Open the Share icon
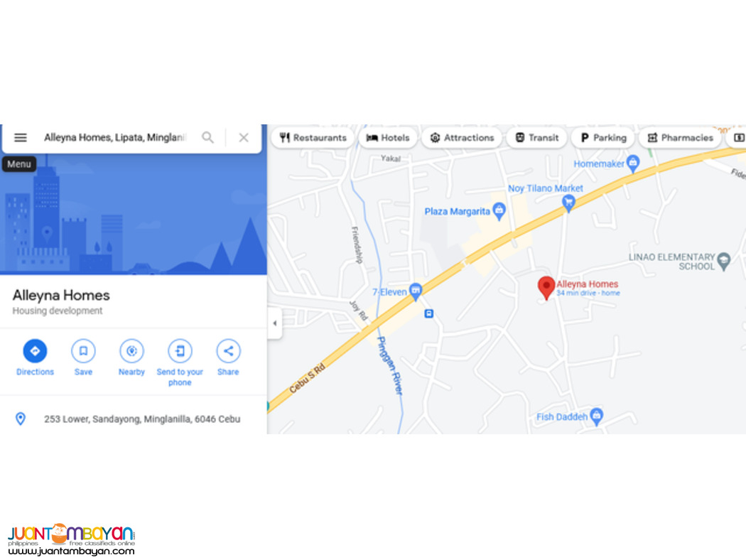The image size is (746, 560). [228, 351]
